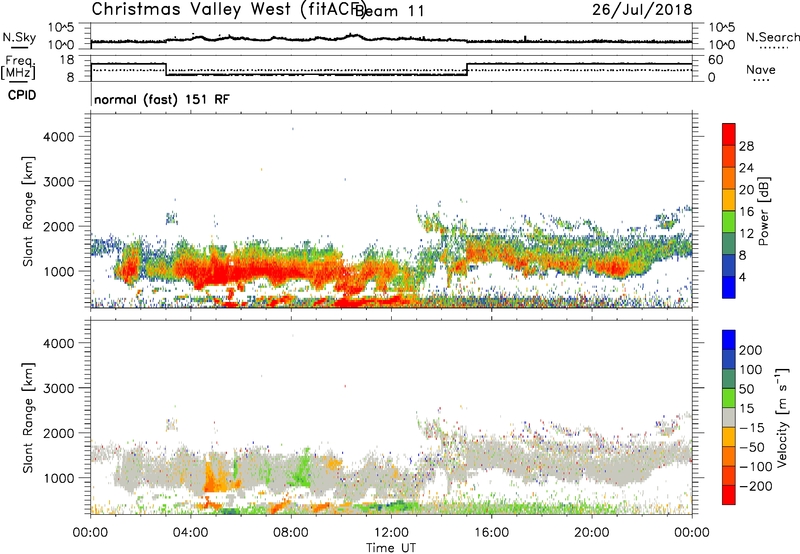Click the '-100' label on the Velocity color bar
This screenshot has height=554, width=800.
[756, 467]
